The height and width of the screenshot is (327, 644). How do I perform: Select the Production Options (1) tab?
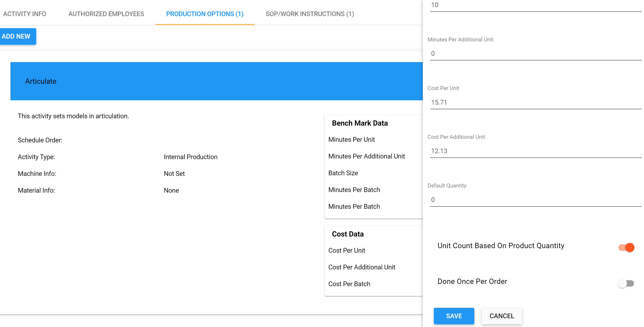coord(205,14)
